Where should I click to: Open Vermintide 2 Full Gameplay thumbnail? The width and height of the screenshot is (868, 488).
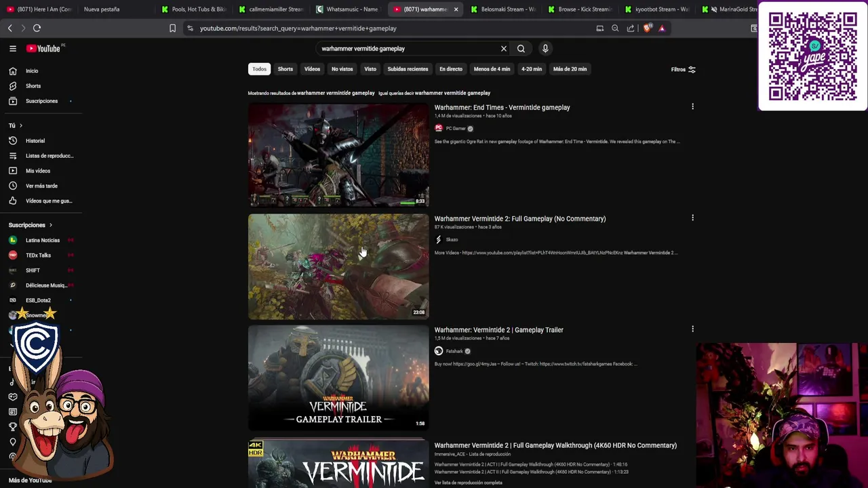(338, 266)
